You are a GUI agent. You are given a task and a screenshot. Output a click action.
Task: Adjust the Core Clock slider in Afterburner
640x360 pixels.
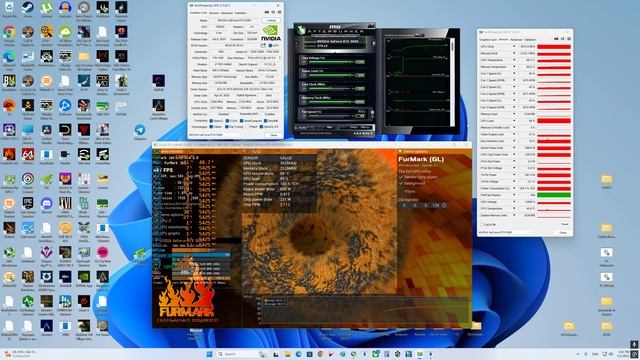[x=330, y=89]
